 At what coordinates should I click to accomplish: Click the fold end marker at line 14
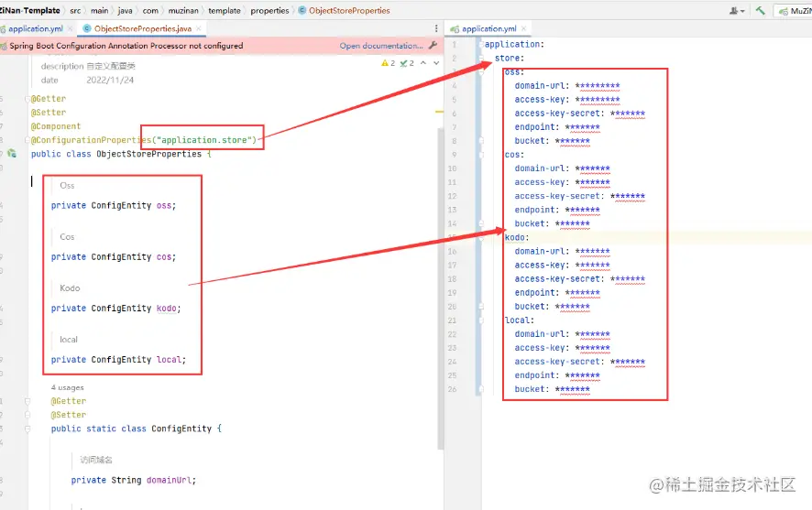tap(481, 223)
